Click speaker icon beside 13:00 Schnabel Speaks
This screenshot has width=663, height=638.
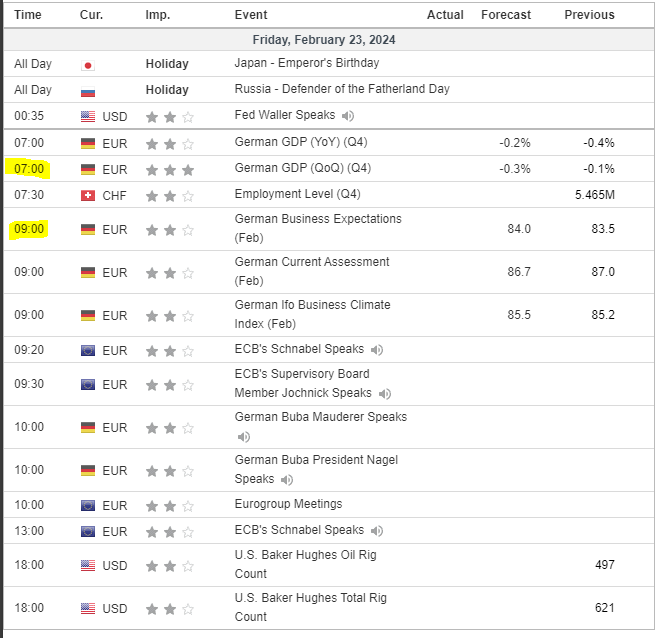pyautogui.click(x=377, y=531)
